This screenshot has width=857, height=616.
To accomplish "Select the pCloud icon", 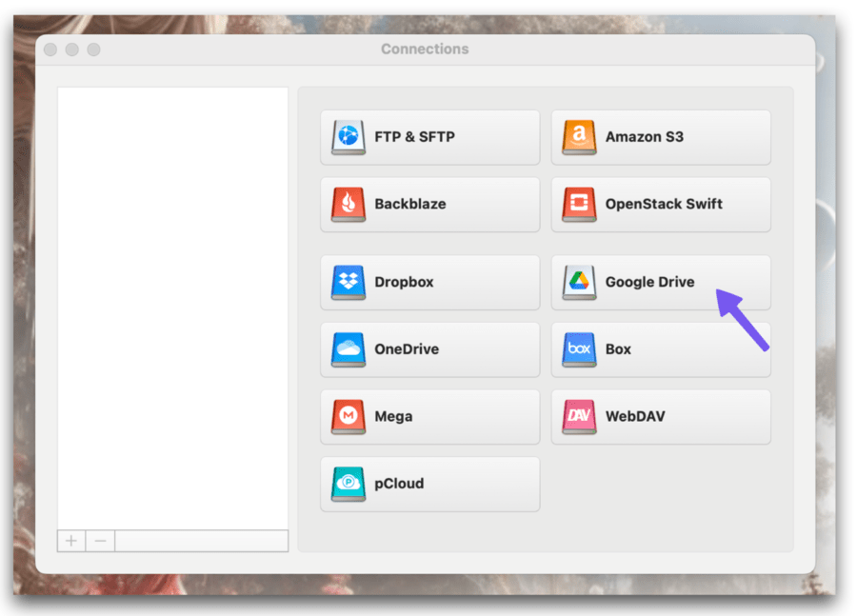I will click(x=347, y=484).
